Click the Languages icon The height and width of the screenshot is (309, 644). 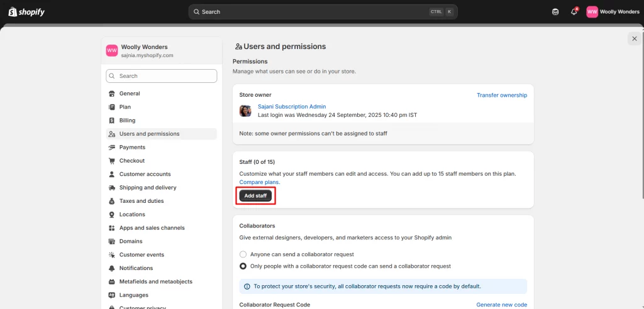[112, 295]
